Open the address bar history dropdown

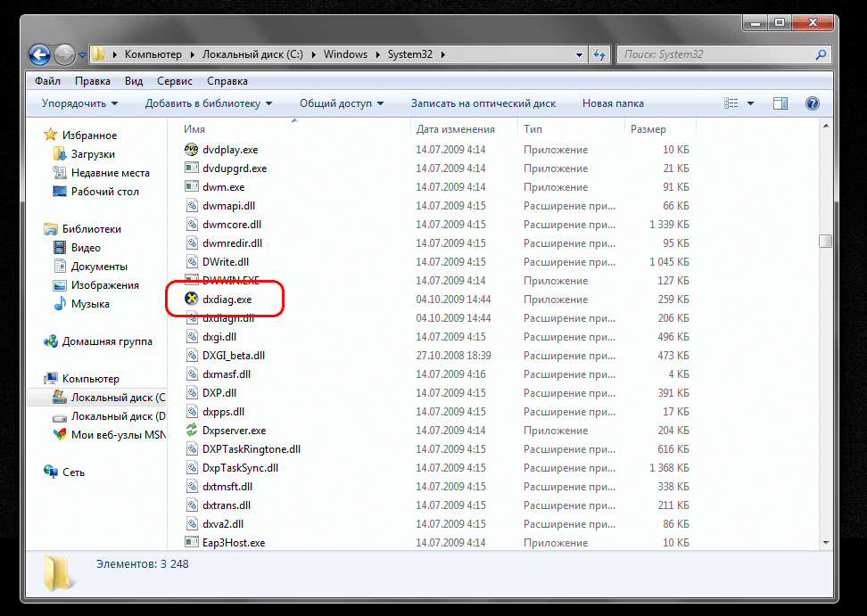pyautogui.click(x=579, y=54)
